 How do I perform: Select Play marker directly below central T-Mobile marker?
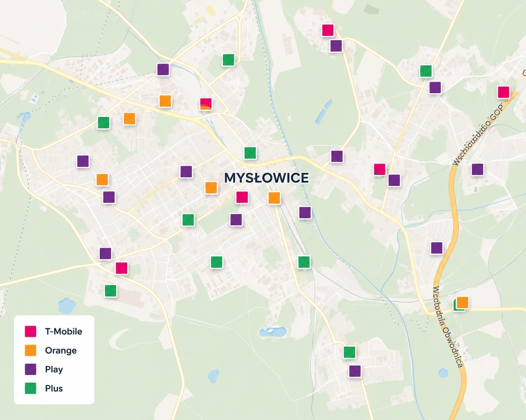click(x=236, y=220)
